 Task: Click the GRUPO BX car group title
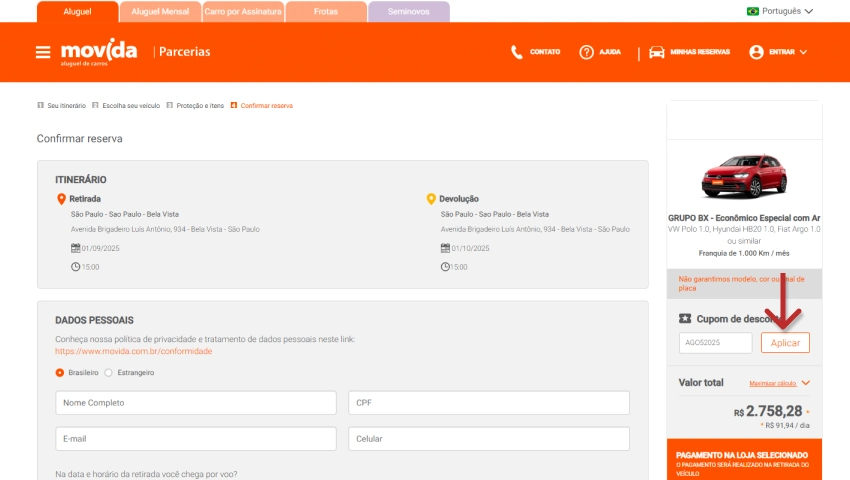click(x=744, y=218)
